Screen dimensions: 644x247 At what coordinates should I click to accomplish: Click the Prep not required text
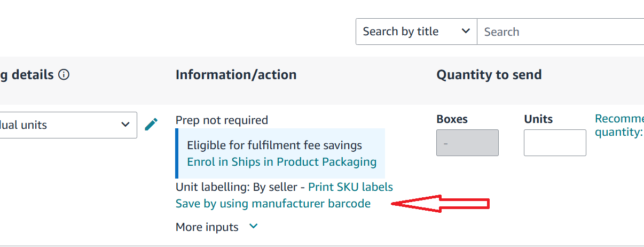click(x=222, y=120)
